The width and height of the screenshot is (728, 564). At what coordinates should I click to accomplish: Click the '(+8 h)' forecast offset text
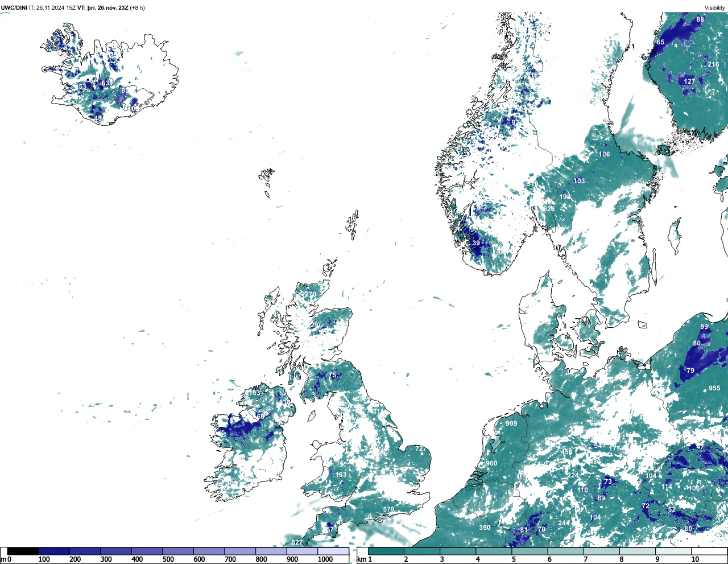pos(137,7)
